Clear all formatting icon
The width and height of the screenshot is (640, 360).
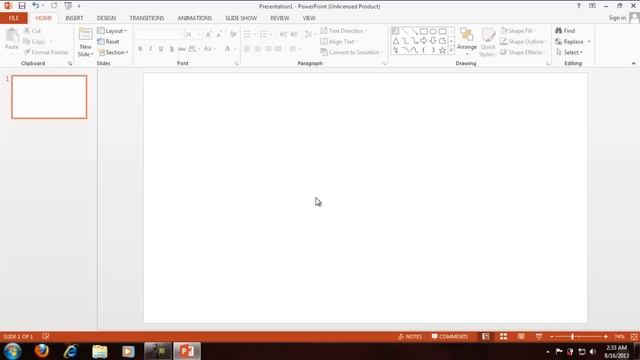[x=233, y=35]
